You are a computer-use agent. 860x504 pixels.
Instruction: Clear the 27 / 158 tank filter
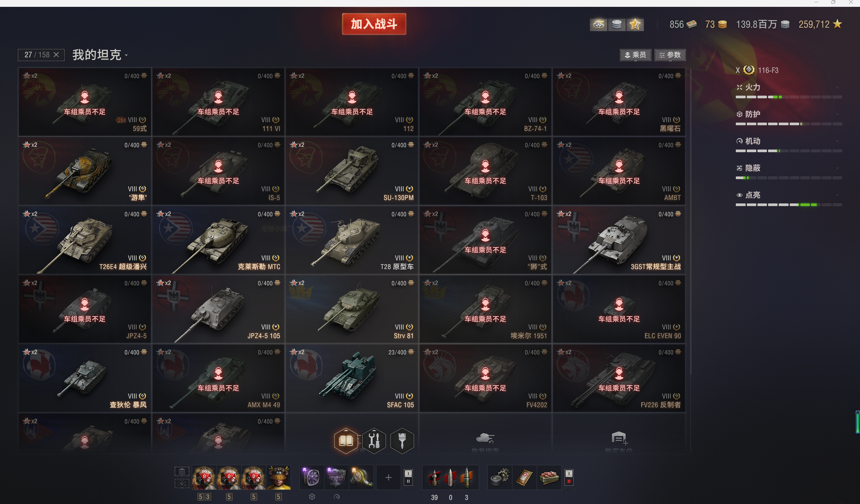[x=56, y=55]
